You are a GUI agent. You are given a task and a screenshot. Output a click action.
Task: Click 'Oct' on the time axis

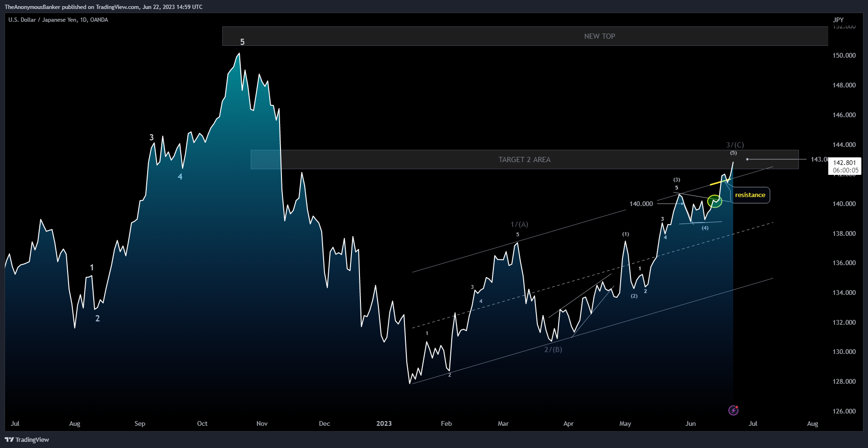[x=202, y=424]
